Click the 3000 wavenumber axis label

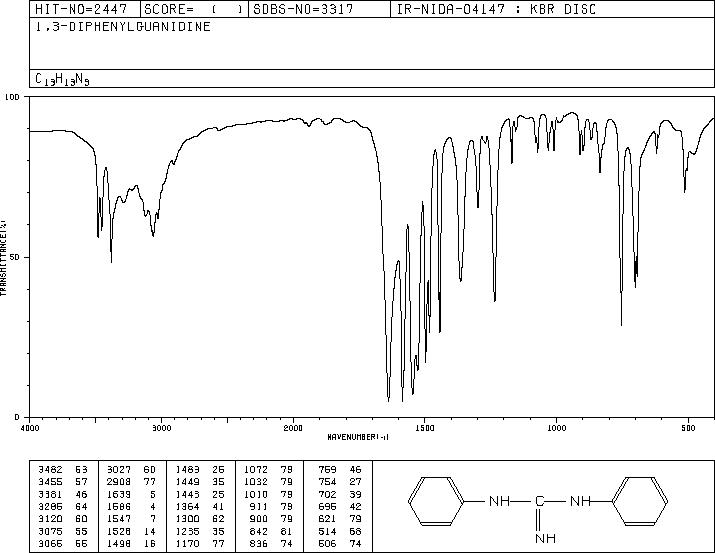162,428
